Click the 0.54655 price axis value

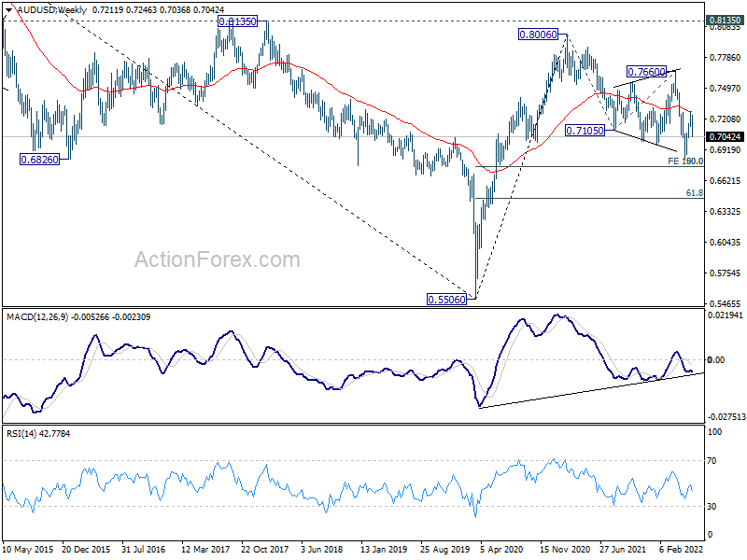point(726,304)
